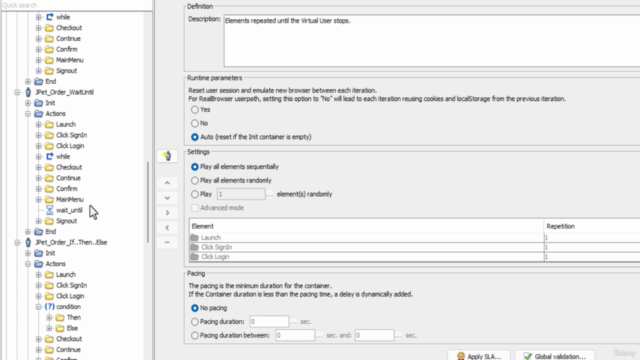Expand Checkout in JPet_Order_WaitUntil
This screenshot has height=360, width=640.
click(x=38, y=167)
